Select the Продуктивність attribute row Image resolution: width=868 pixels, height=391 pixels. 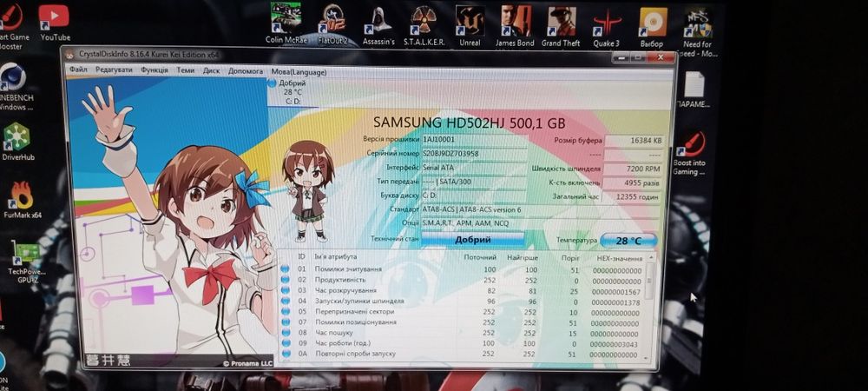462,281
